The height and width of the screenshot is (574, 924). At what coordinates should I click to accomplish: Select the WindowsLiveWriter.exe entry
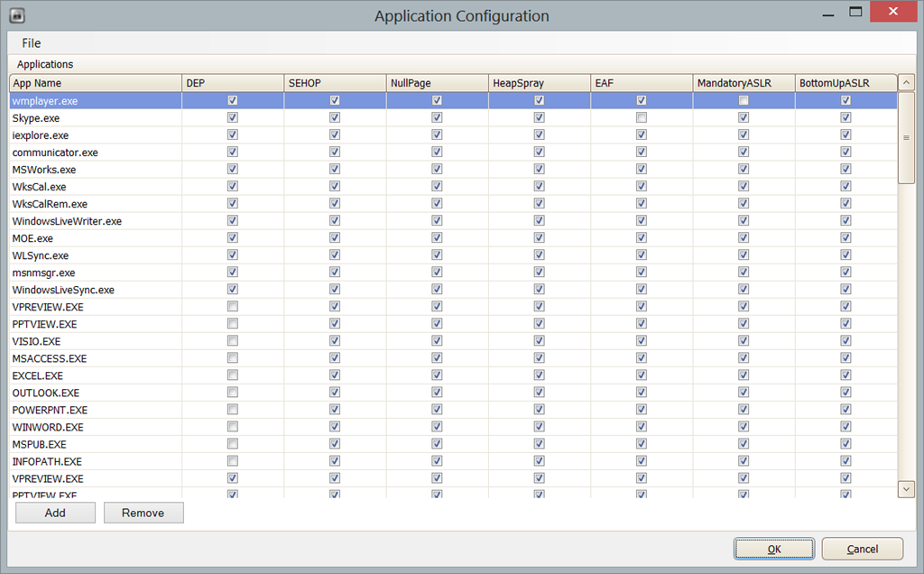pos(67,221)
